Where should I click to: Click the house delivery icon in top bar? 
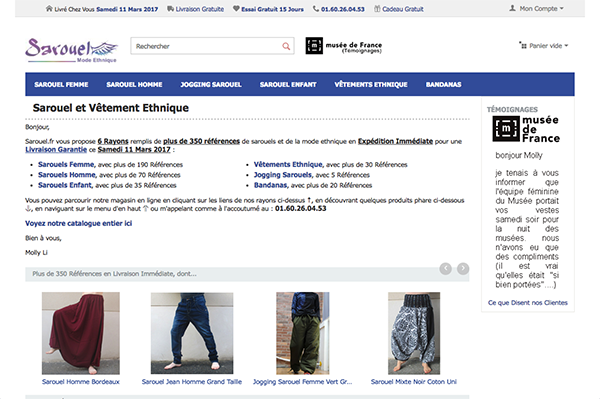[49, 8]
